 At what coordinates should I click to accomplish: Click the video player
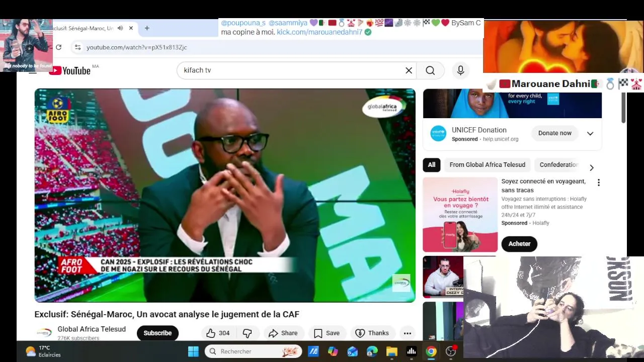pyautogui.click(x=225, y=195)
